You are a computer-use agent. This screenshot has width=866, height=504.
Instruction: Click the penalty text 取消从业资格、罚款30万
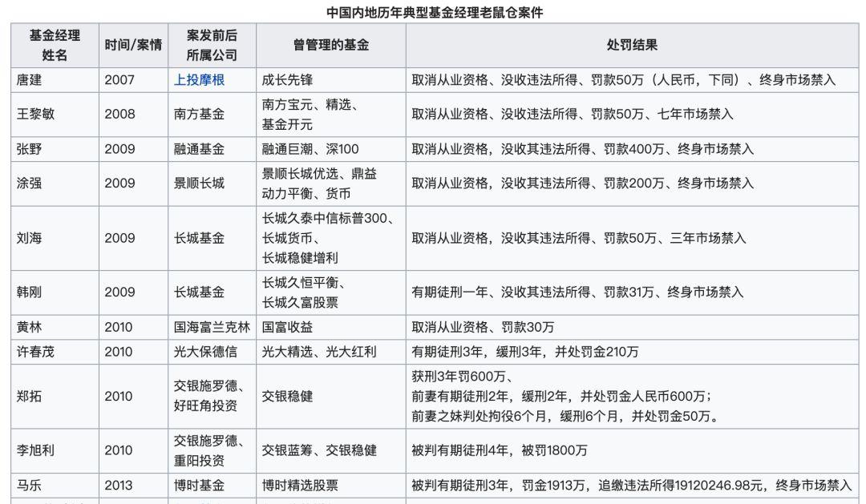483,327
